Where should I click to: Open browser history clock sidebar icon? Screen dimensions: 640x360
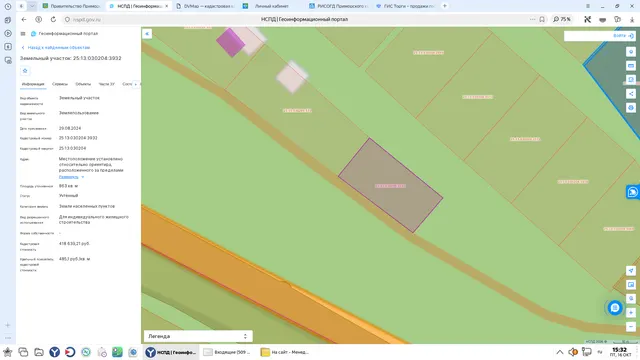coord(8,7)
